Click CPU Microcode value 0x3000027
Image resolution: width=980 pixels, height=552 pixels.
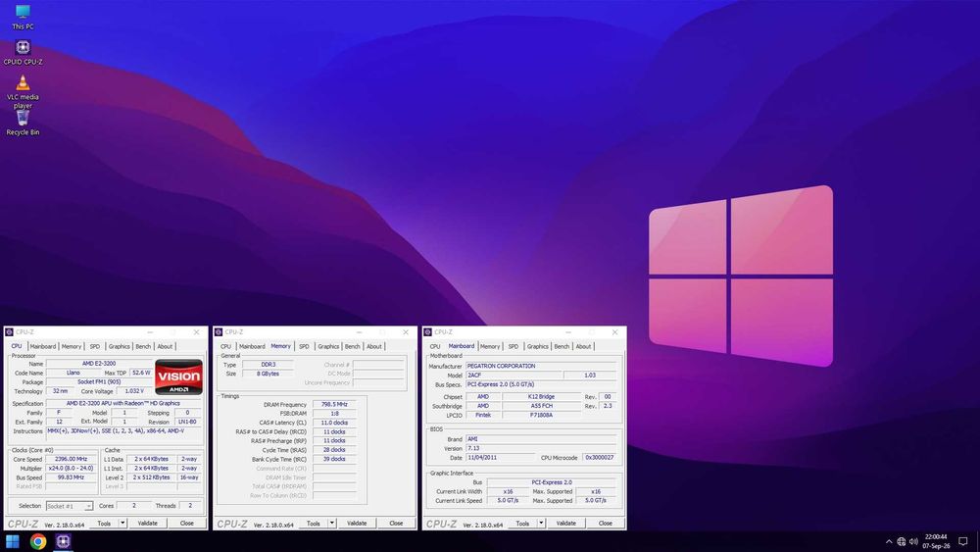600,458
